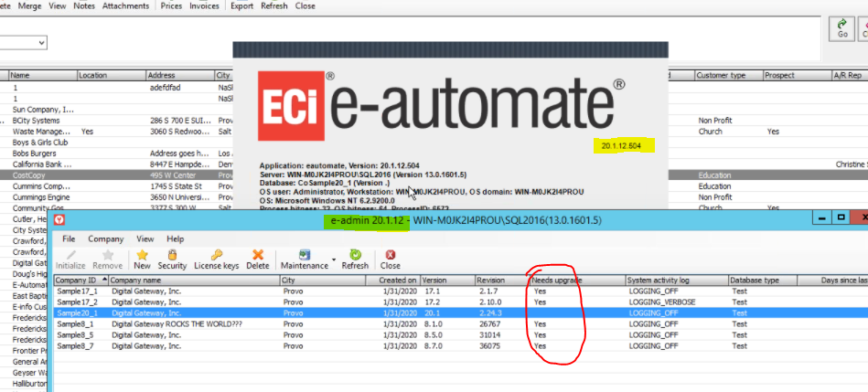Click the revision value 26767
The width and height of the screenshot is (868, 392).
click(x=490, y=324)
